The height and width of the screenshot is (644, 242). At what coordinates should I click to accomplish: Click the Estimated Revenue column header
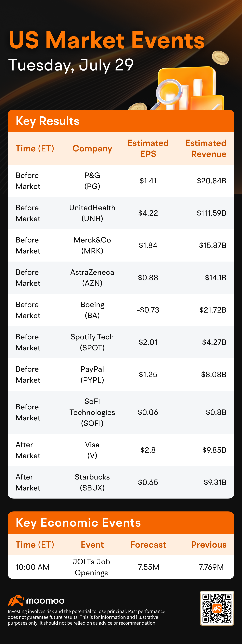click(x=206, y=149)
